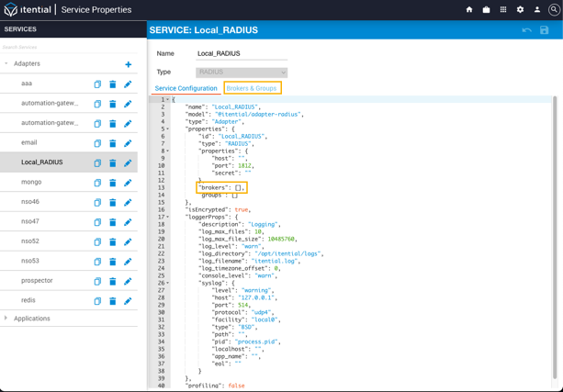The height and width of the screenshot is (392, 563).
Task: Fold nested properties block at line 8
Action: [168, 151]
